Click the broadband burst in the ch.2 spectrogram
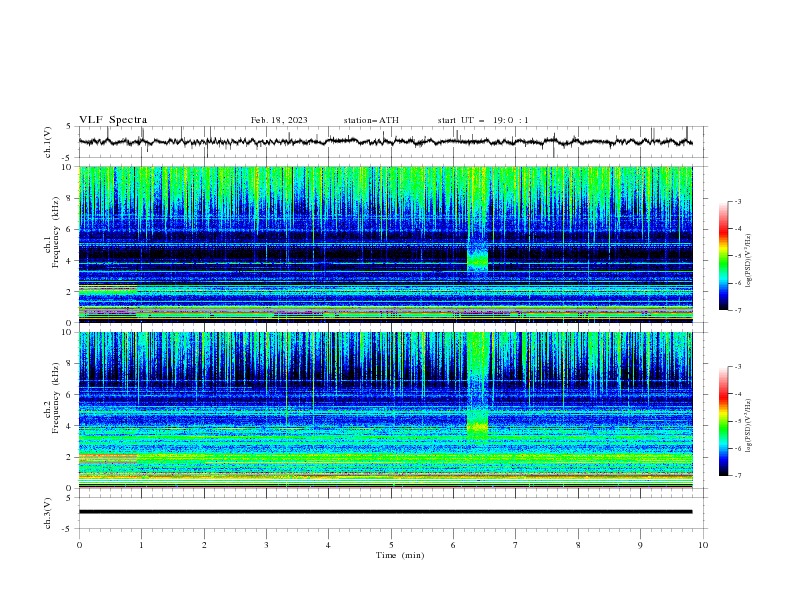The image size is (792, 612). [477, 386]
